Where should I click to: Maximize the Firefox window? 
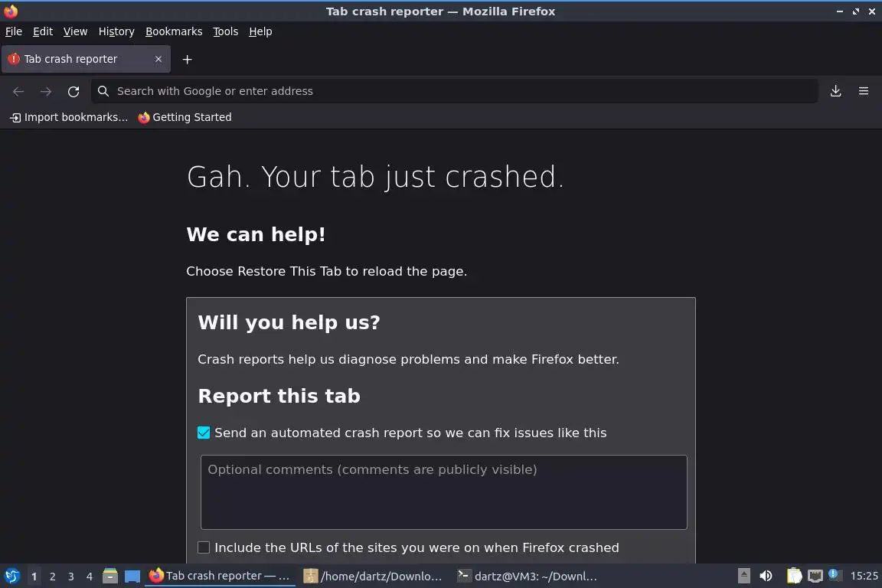tap(855, 11)
